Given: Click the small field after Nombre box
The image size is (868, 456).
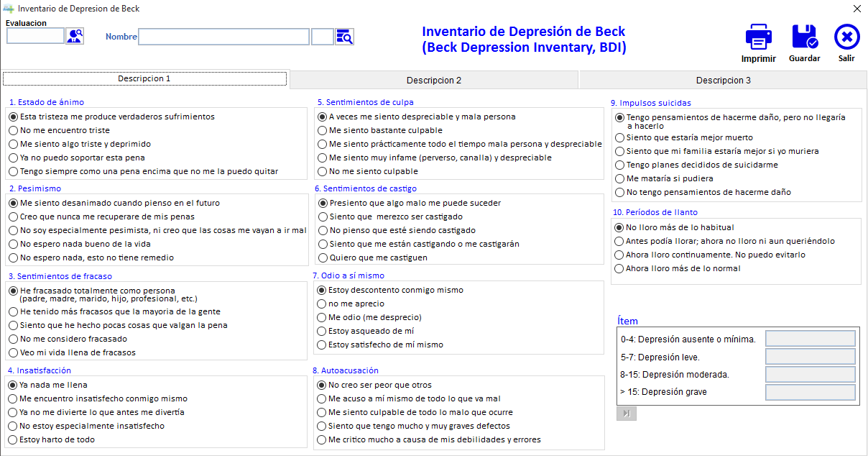Looking at the screenshot, I should click(x=323, y=37).
